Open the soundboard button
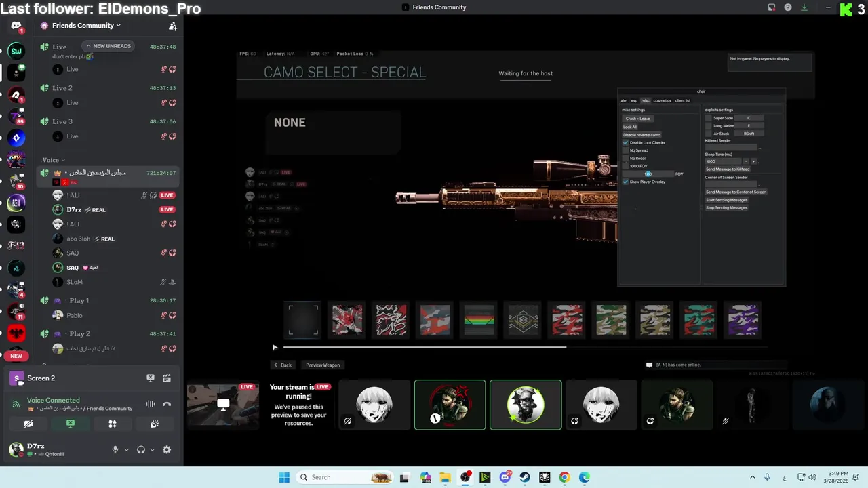This screenshot has width=868, height=488. (155, 424)
